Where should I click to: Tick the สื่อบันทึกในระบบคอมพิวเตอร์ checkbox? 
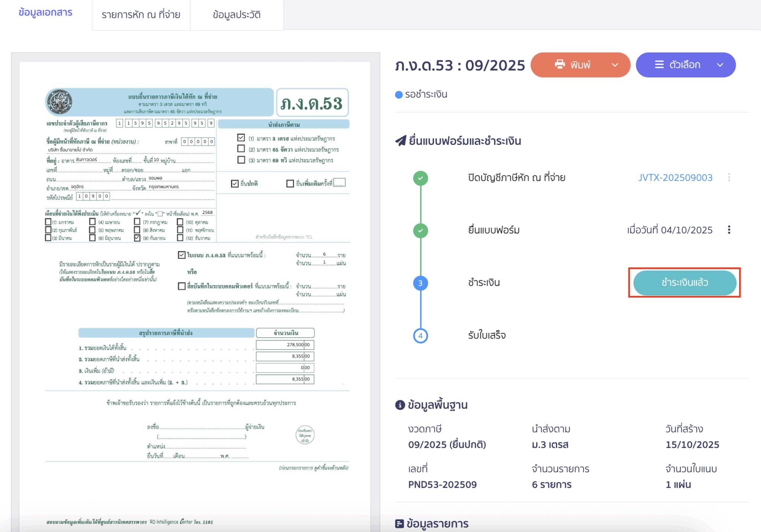click(181, 286)
